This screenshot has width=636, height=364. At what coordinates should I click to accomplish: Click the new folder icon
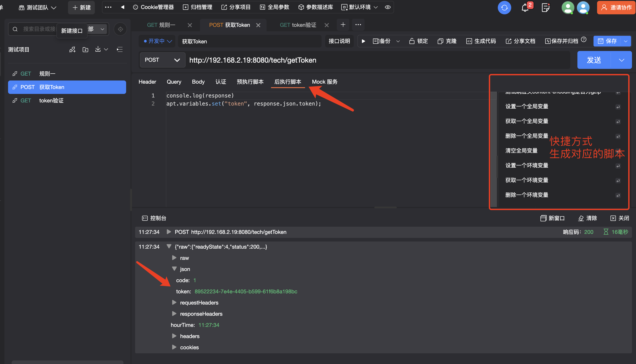[x=85, y=49]
